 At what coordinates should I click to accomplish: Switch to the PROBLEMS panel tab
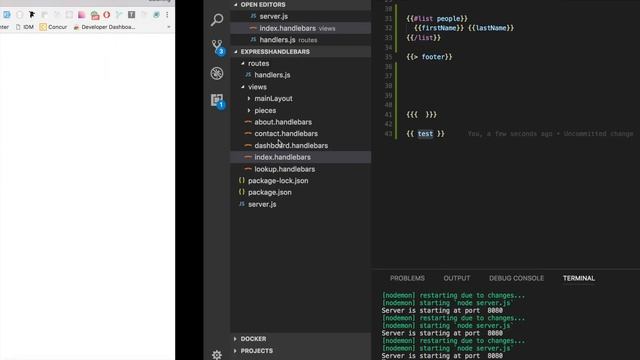click(x=407, y=278)
